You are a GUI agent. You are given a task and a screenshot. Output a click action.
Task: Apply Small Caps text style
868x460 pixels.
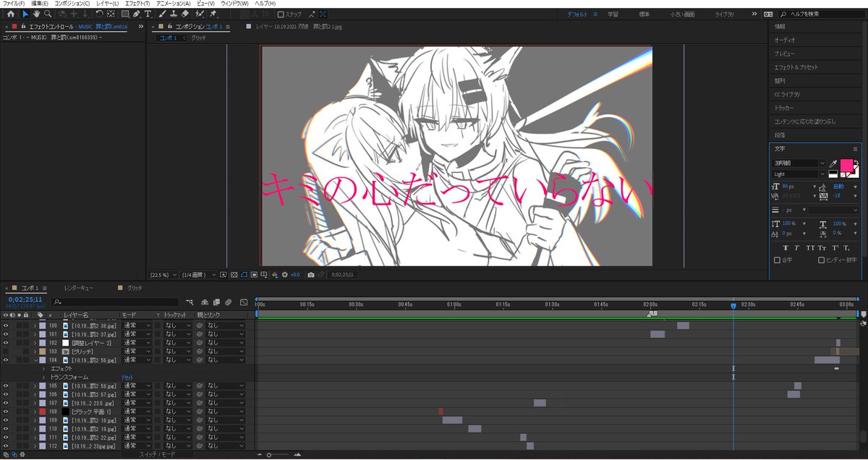pos(822,248)
